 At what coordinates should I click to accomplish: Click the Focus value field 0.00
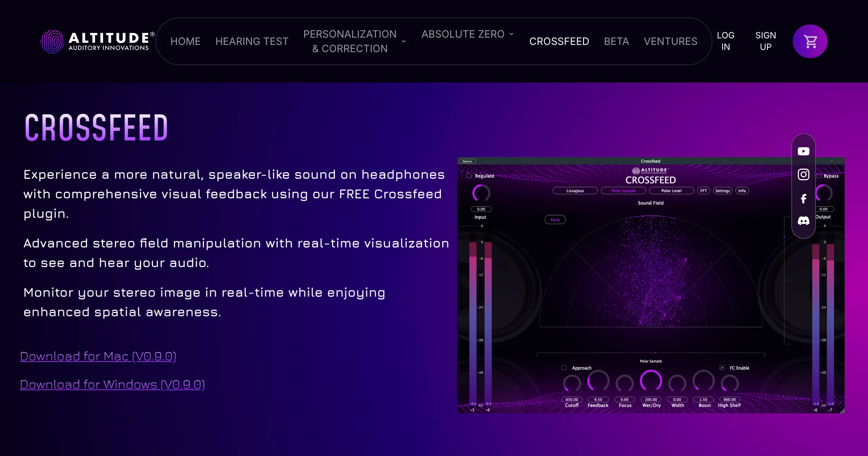pos(625,400)
